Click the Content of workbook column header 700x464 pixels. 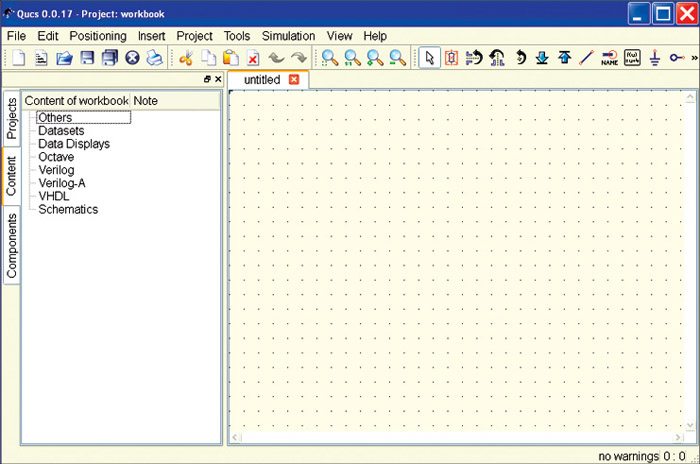76,101
